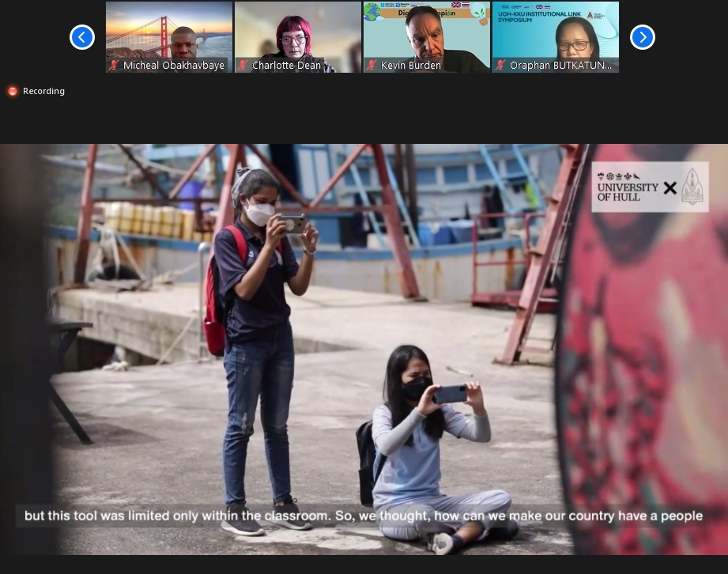The height and width of the screenshot is (574, 728).
Task: Click the red Recording indicator dot
Action: click(x=13, y=91)
